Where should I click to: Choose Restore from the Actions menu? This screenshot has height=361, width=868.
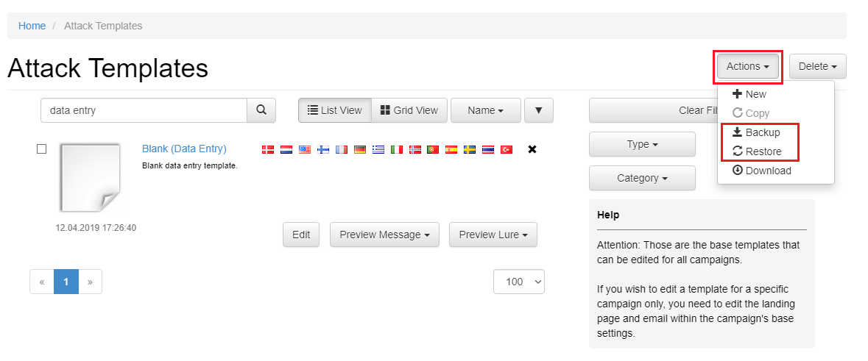pos(757,151)
